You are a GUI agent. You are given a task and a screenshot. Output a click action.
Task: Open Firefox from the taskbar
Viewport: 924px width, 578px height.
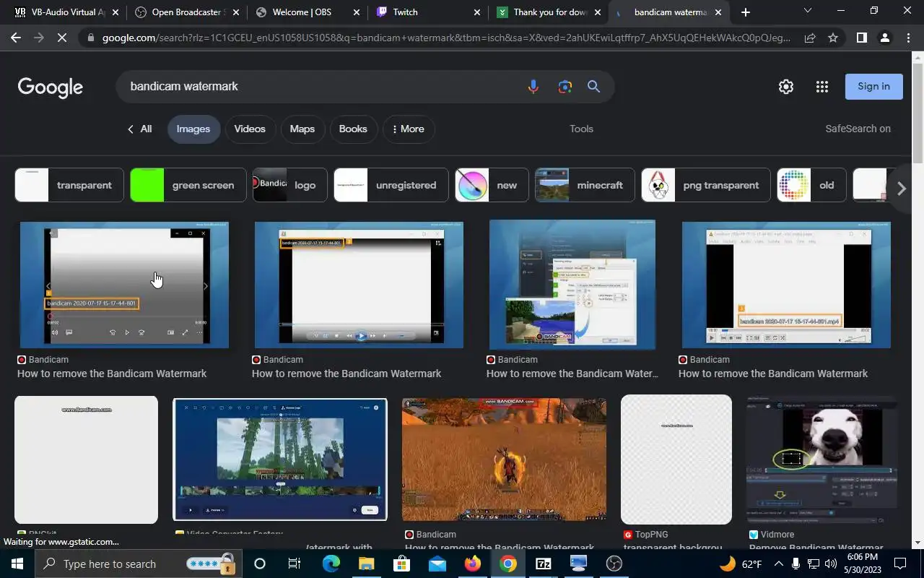pyautogui.click(x=473, y=564)
